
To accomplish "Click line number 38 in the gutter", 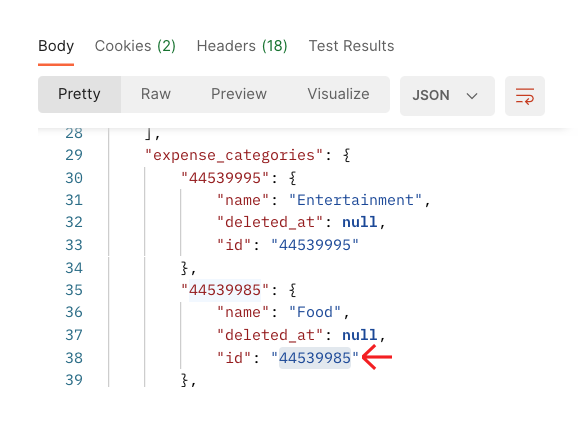I will tap(74, 358).
